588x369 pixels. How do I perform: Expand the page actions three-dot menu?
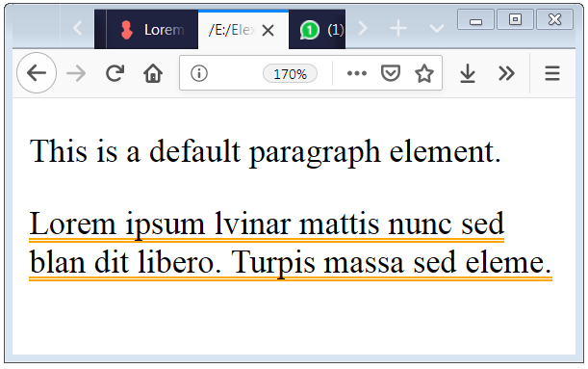coord(357,73)
